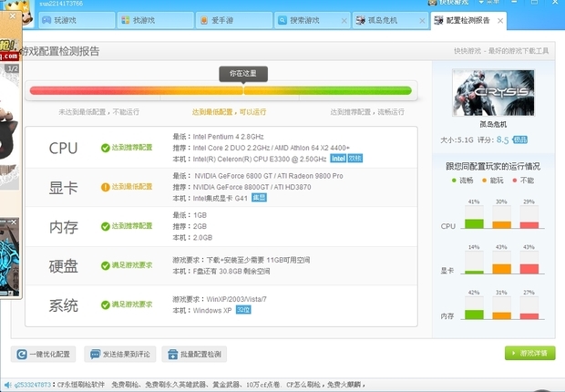Click the grid icon on 找游戏 tab

point(126,20)
